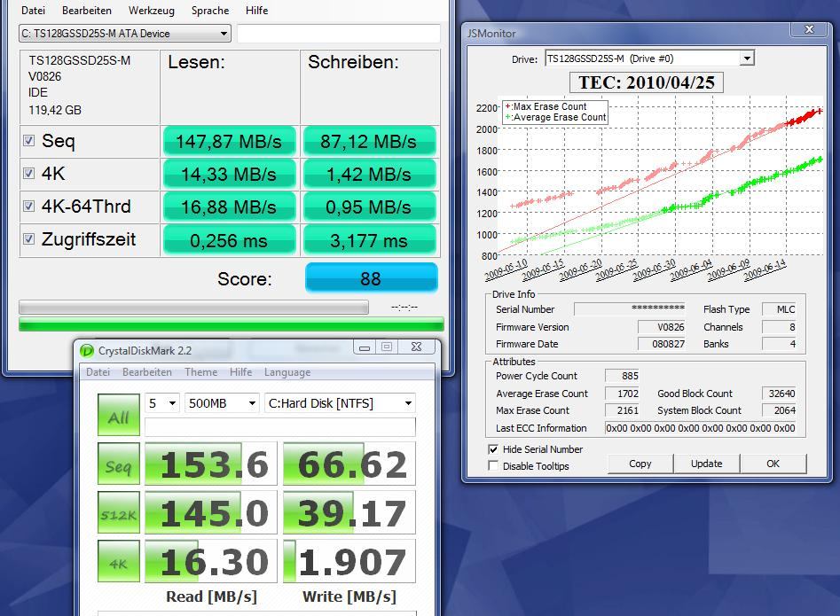The height and width of the screenshot is (616, 840).
Task: Open the Werkzeug menu
Action: 152,10
